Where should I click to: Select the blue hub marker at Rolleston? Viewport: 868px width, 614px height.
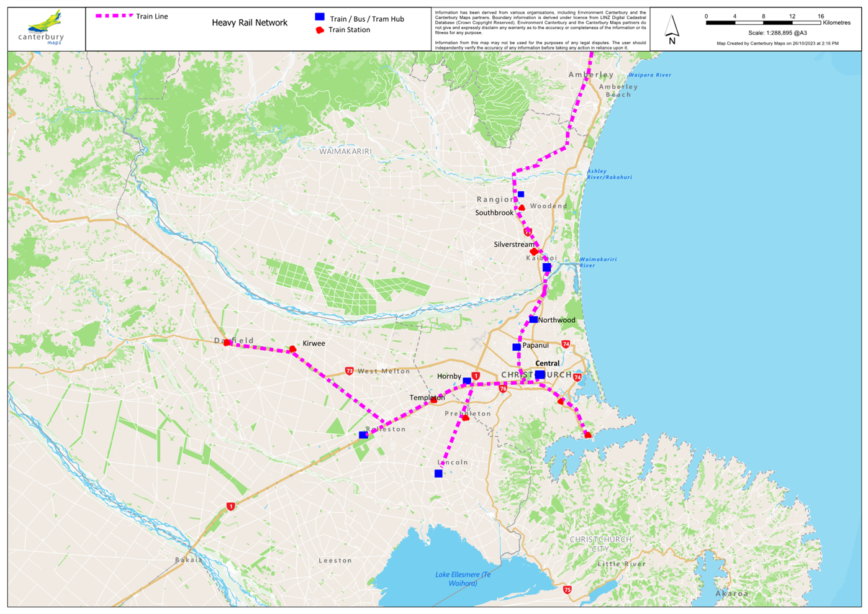pos(363,435)
